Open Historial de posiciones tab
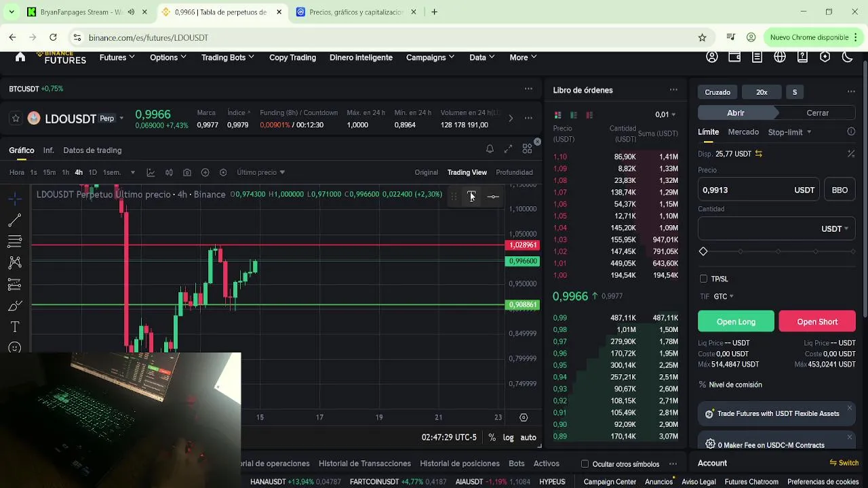 (x=460, y=464)
